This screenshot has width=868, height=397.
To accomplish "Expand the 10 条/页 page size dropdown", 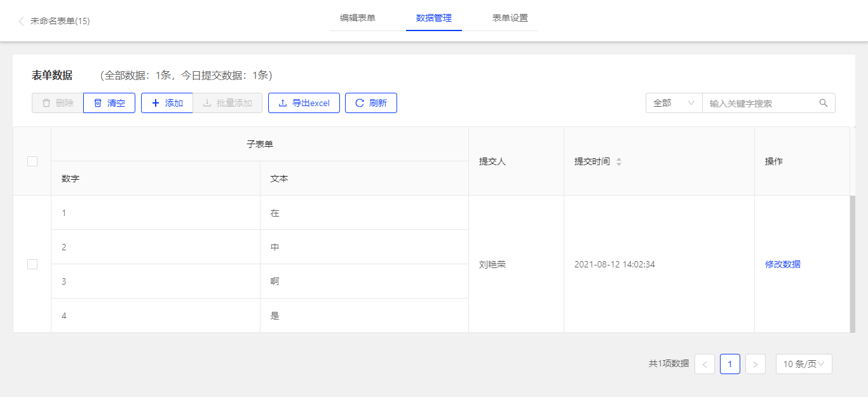I will coord(804,364).
